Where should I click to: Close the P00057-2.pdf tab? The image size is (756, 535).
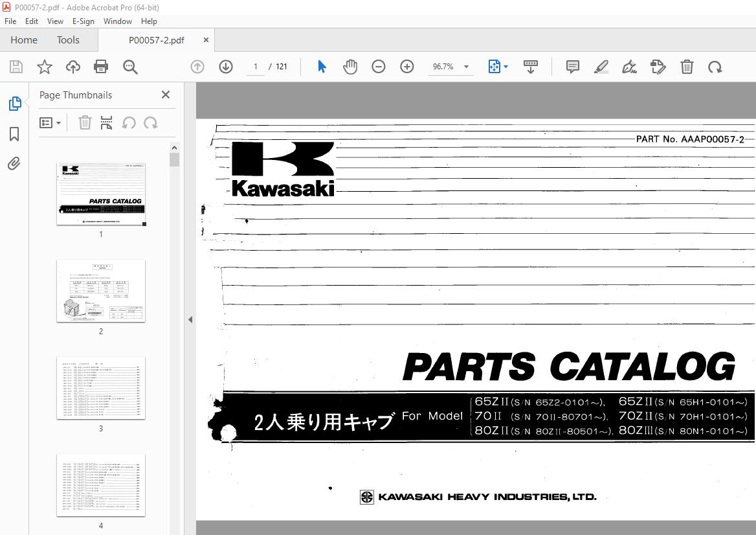pyautogui.click(x=206, y=40)
